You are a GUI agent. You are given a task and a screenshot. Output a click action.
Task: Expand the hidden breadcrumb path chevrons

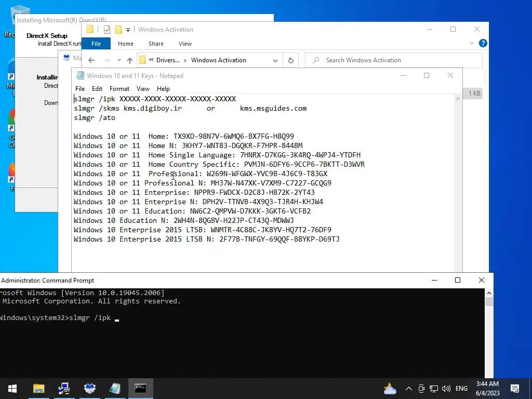(x=151, y=60)
